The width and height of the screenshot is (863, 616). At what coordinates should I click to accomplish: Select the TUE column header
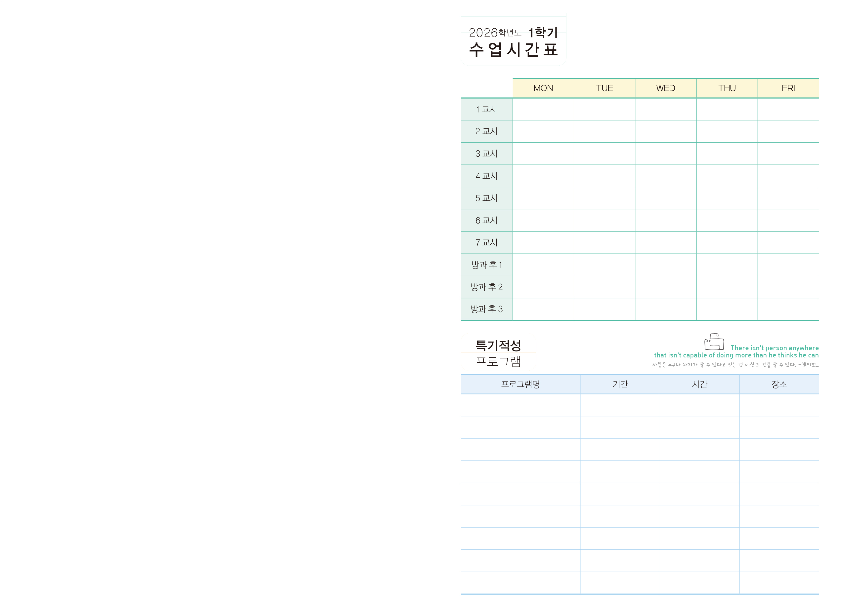click(604, 88)
